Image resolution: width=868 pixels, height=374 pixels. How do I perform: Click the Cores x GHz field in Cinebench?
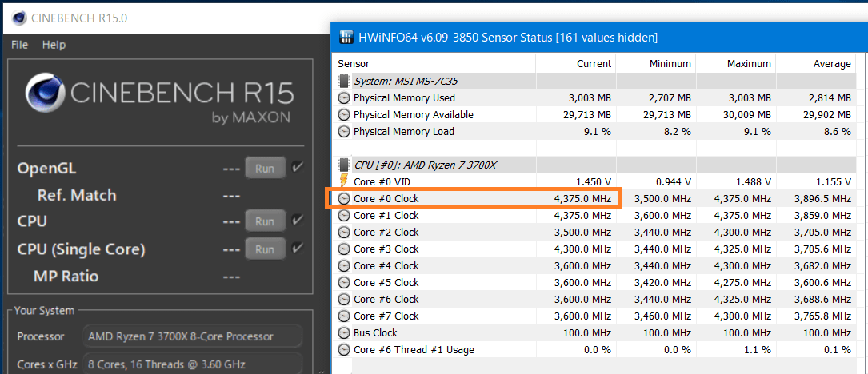coord(193,364)
